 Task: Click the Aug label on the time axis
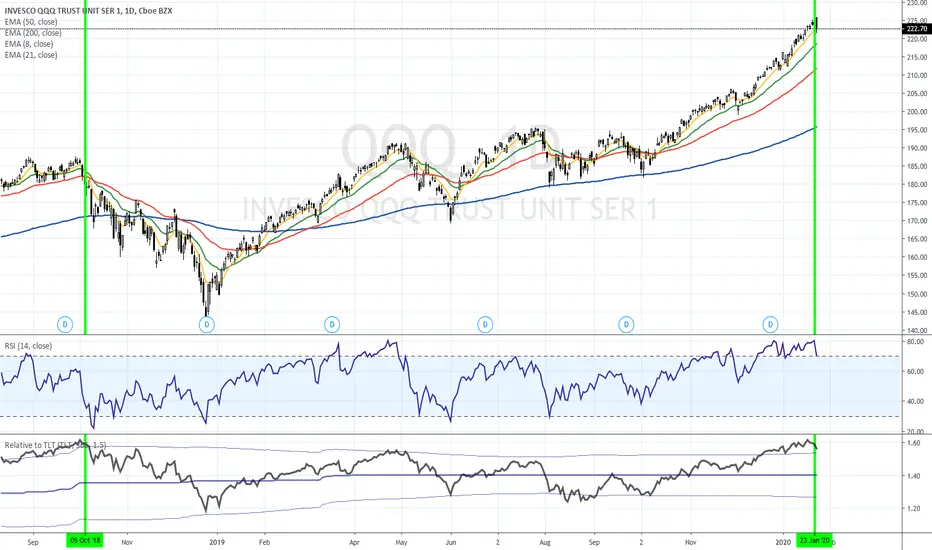[x=545, y=542]
